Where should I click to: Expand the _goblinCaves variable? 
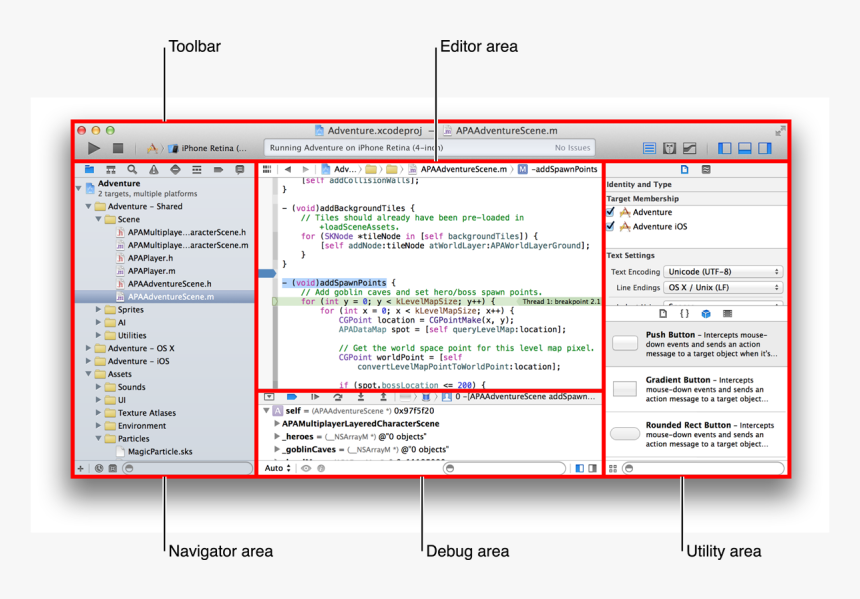(x=277, y=449)
